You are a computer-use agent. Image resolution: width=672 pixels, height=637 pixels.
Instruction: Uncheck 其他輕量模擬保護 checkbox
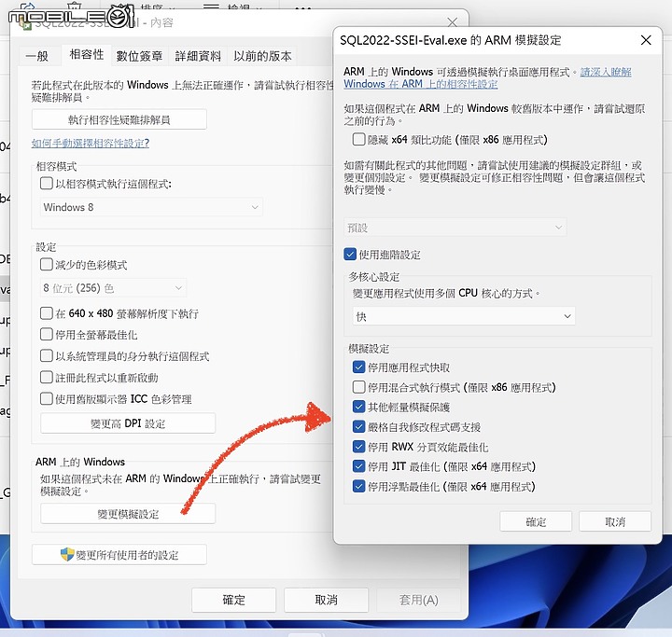click(x=358, y=407)
